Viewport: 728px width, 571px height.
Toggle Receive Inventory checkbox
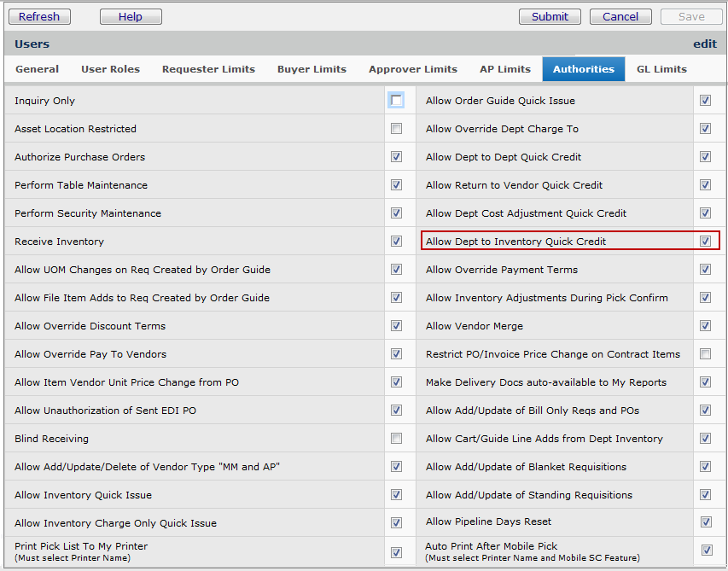[396, 242]
